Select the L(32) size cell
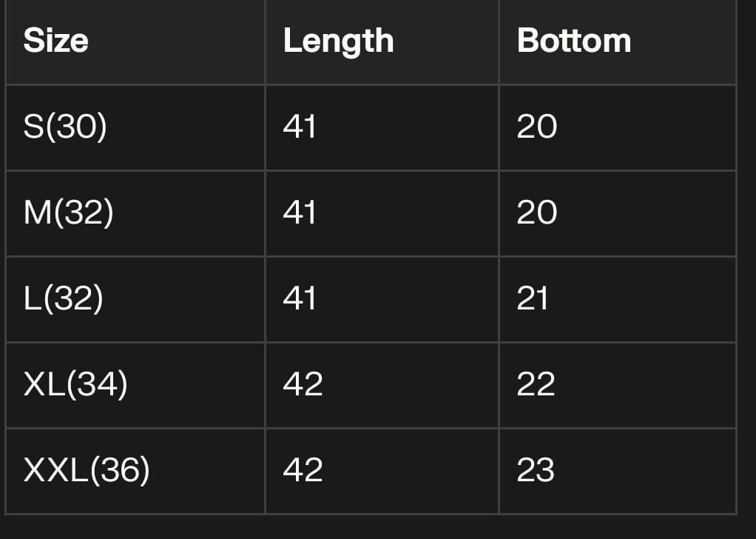Screen dimensions: 756x539 (x=63, y=298)
